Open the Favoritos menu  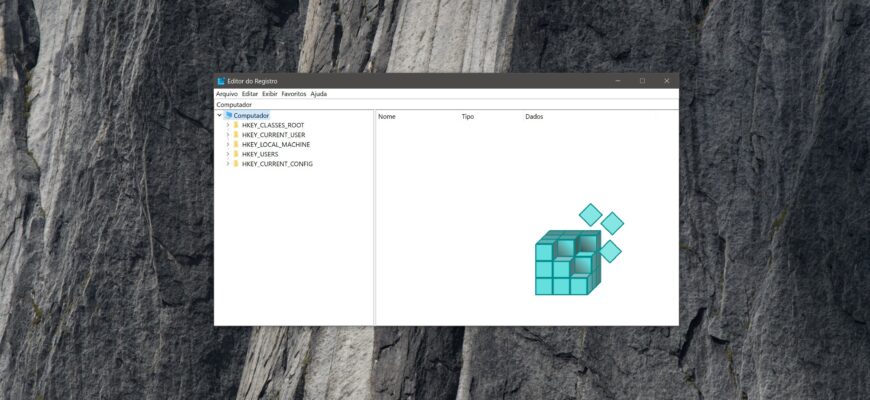pyautogui.click(x=294, y=94)
